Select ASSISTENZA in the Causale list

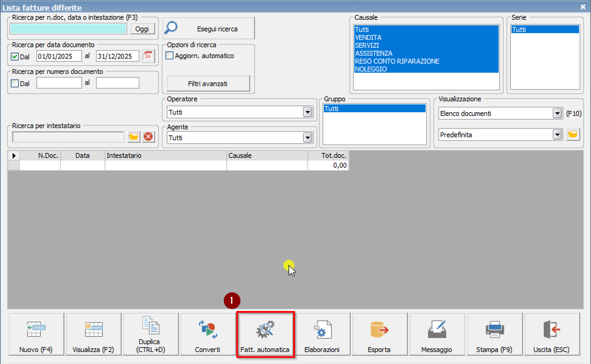tap(374, 53)
